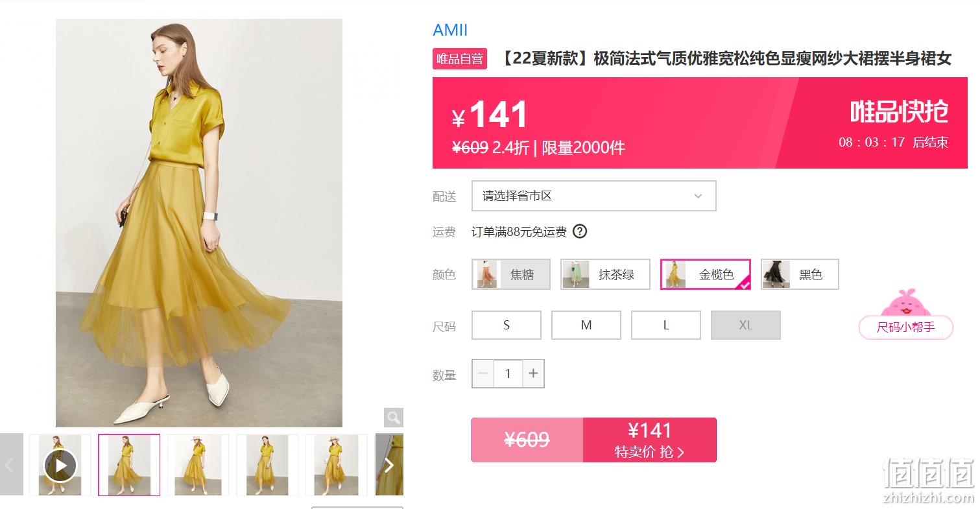Show next thumbnails with right arrow
The height and width of the screenshot is (509, 980).
coord(389,465)
